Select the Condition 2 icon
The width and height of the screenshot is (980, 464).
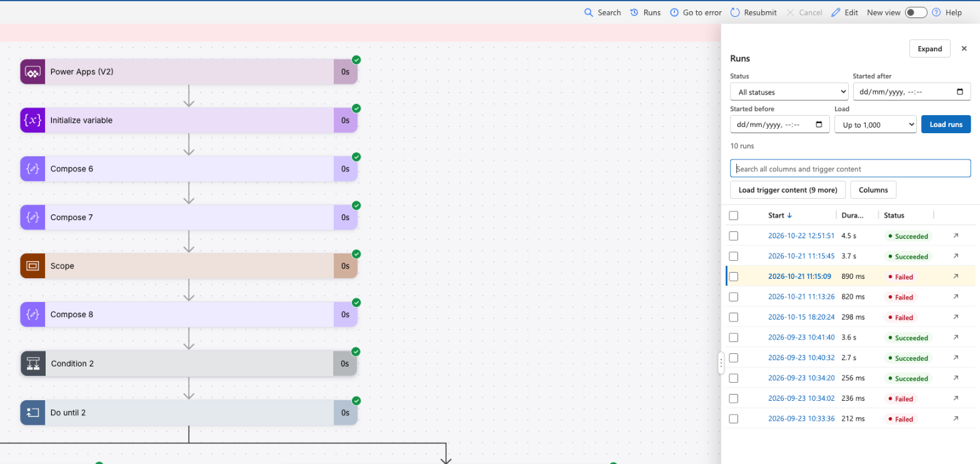[33, 363]
